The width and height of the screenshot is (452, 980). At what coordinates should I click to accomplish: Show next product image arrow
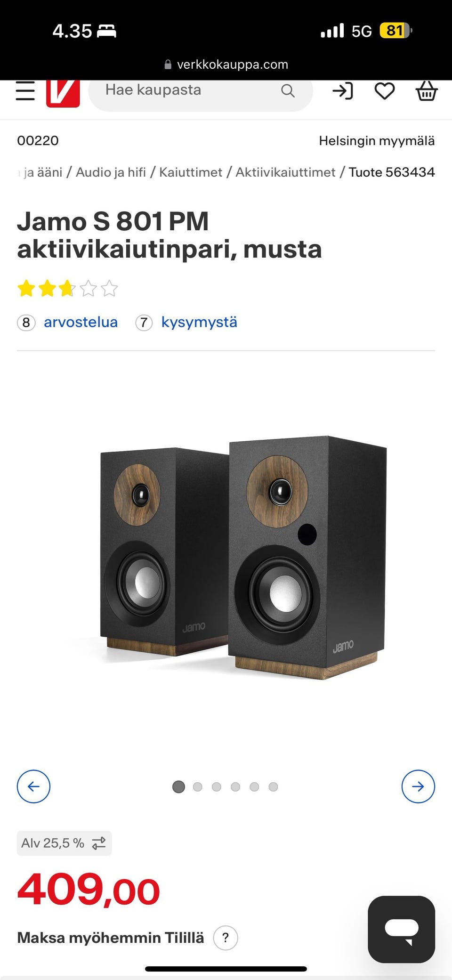[418, 786]
